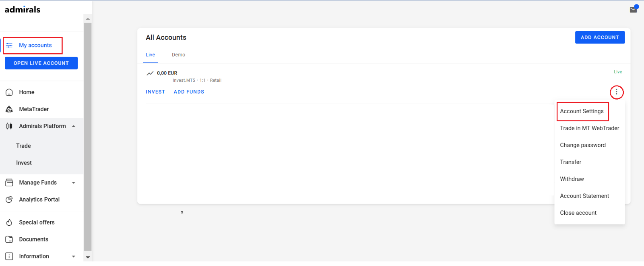The image size is (644, 266).
Task: Open the mail inbox envelope icon
Action: (x=633, y=9)
